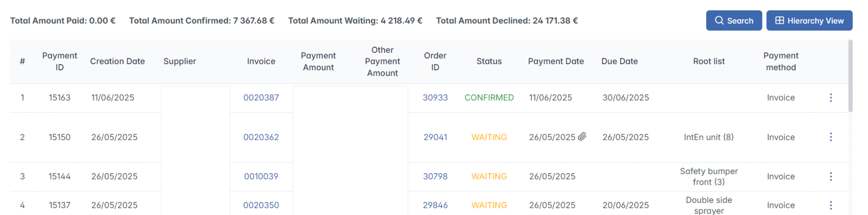Open the Hierarchy View
This screenshot has width=868, height=215.
pos(809,20)
